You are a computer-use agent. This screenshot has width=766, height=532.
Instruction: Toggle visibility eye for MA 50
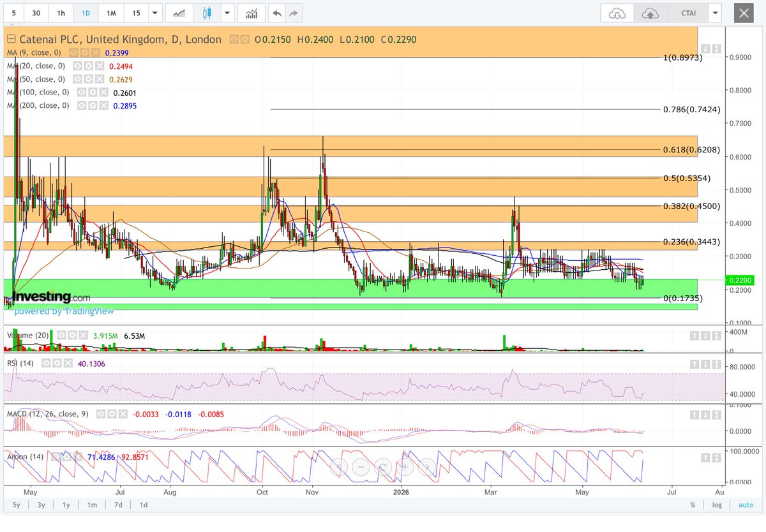tap(77, 79)
